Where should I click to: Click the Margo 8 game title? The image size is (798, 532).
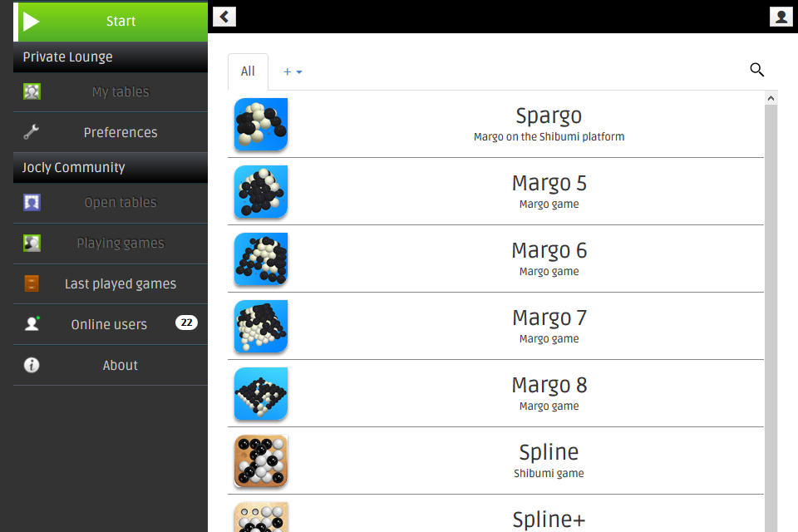pos(549,386)
